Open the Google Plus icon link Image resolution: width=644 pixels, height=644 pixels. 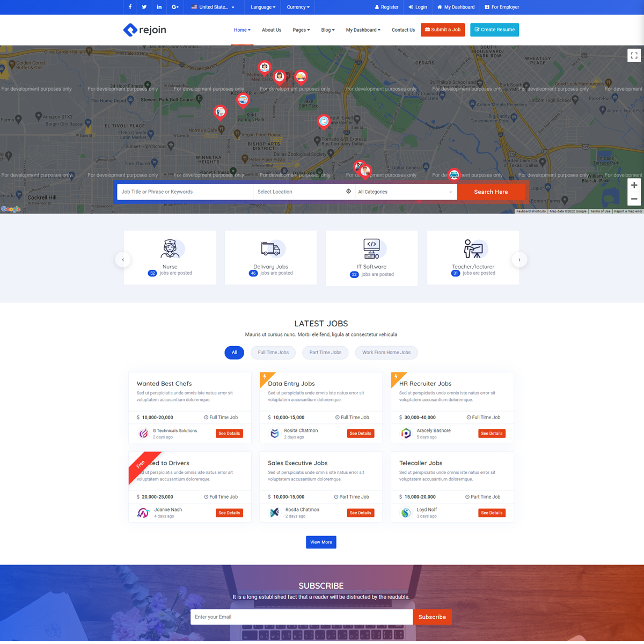pyautogui.click(x=175, y=7)
